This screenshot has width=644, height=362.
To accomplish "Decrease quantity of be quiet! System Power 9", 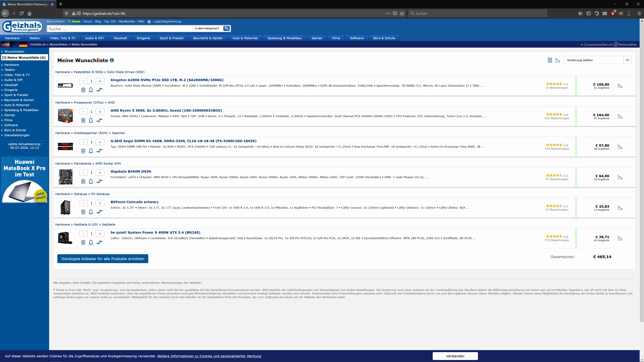I will click(83, 234).
